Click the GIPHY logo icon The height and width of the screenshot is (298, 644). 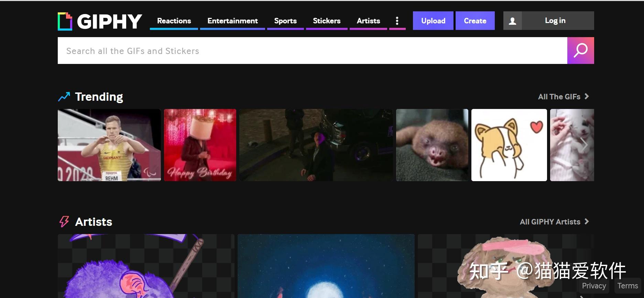point(65,21)
